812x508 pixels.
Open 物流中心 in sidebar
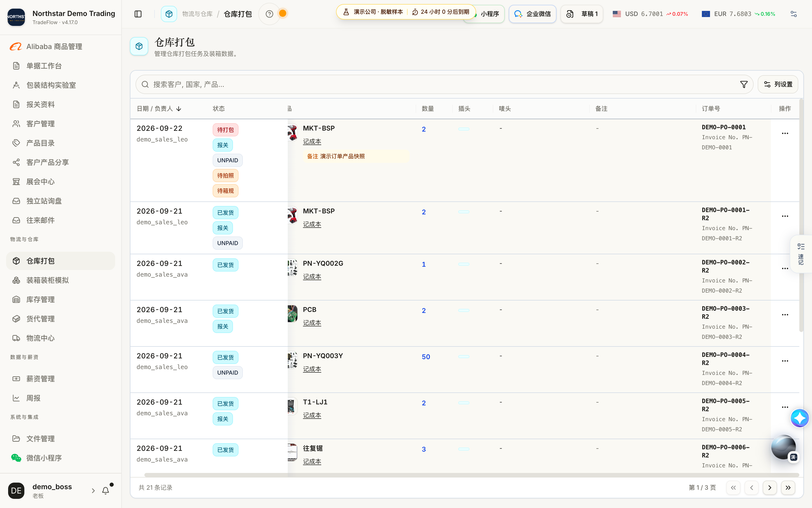(x=60, y=338)
